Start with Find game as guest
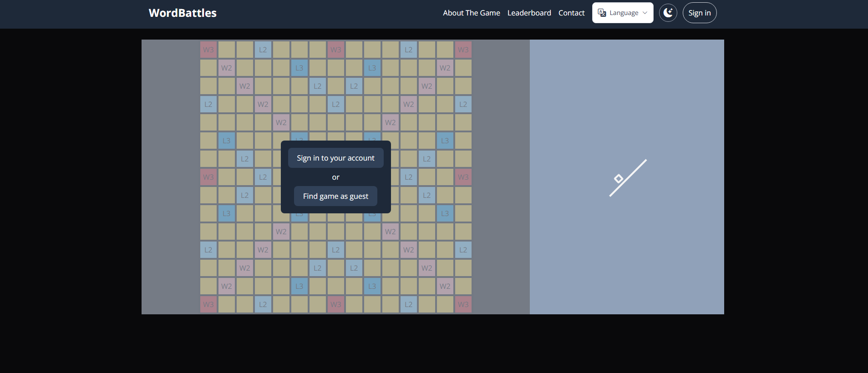Viewport: 868px width, 373px height. [x=335, y=196]
